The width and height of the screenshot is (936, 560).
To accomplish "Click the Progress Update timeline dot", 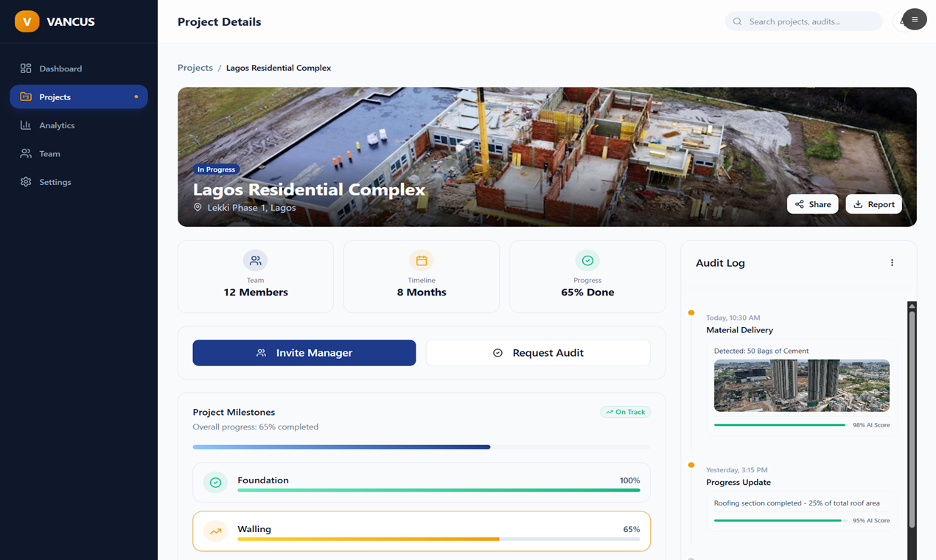I will pos(691,465).
